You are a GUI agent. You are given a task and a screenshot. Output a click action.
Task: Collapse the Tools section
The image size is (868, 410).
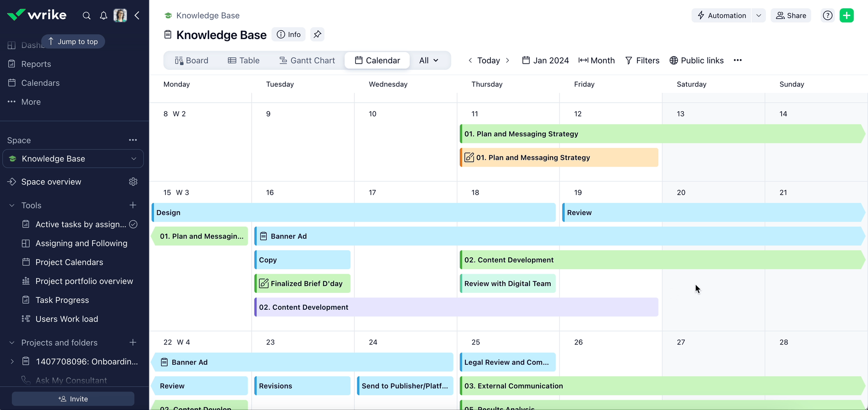pos(12,205)
